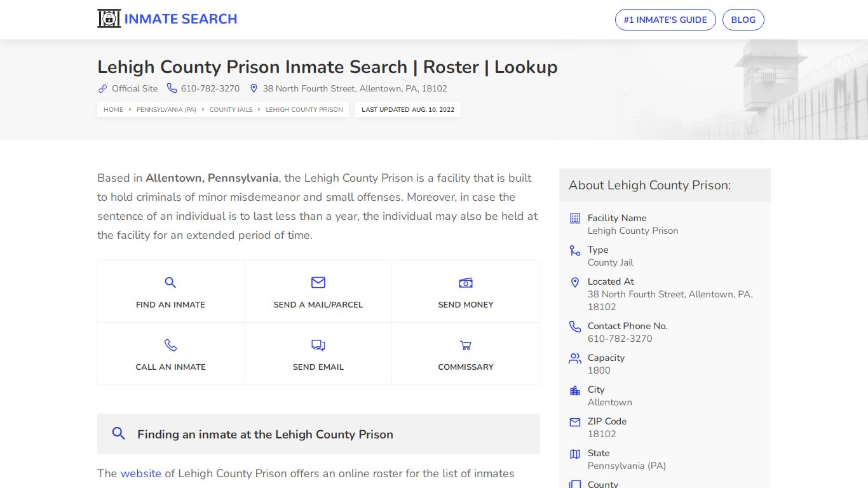Screen dimensions: 868x488
Task: Open the SEND MONEY tile
Action: 466,292
